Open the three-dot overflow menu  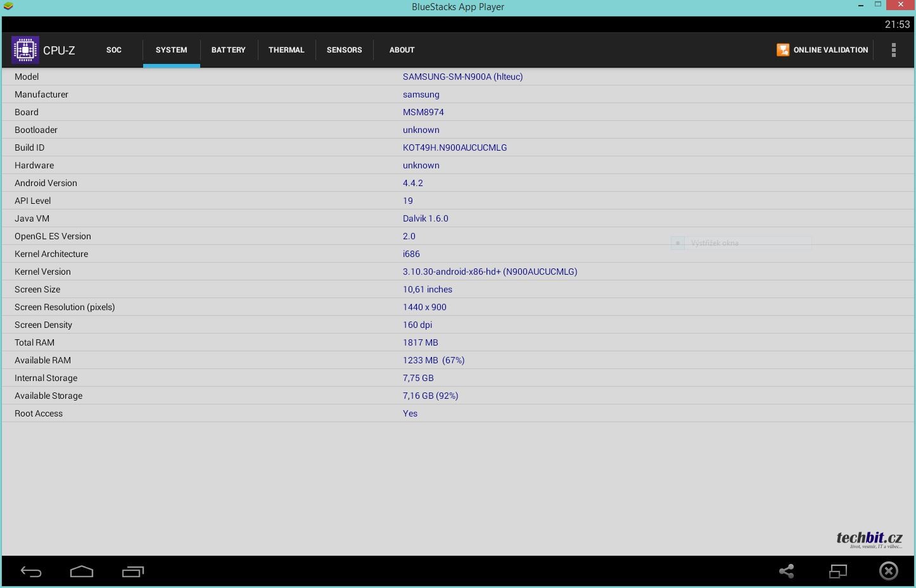(x=894, y=50)
